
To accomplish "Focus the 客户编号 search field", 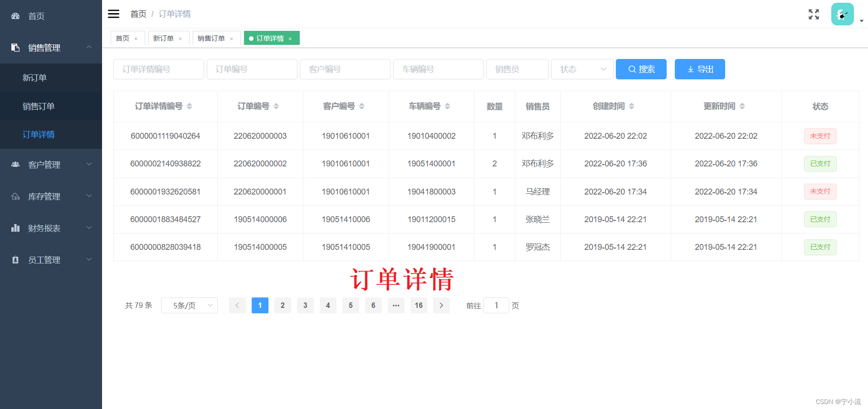I will [x=345, y=69].
